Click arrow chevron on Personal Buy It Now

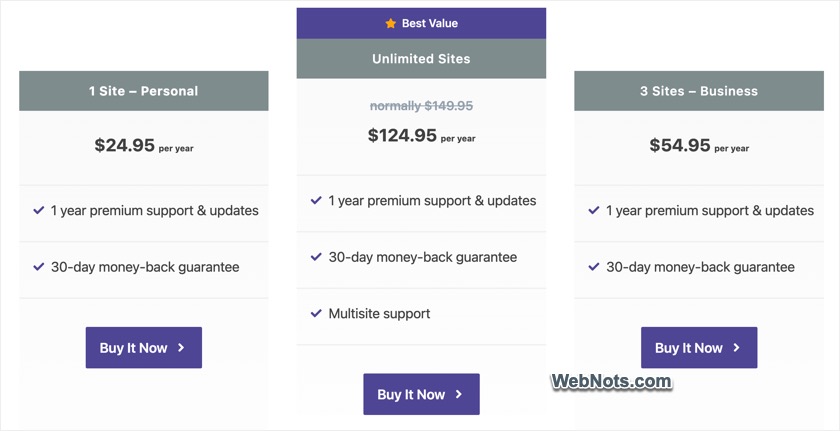coord(181,348)
